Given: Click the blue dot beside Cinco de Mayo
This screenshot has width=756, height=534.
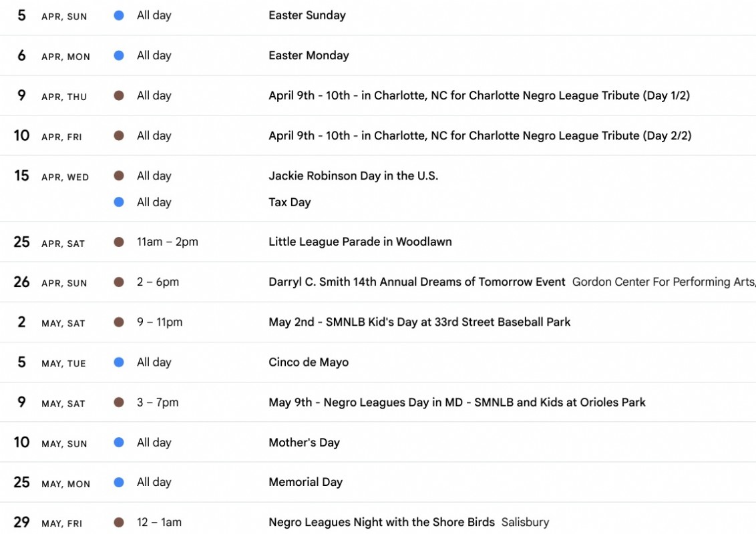Looking at the screenshot, I should tap(119, 362).
